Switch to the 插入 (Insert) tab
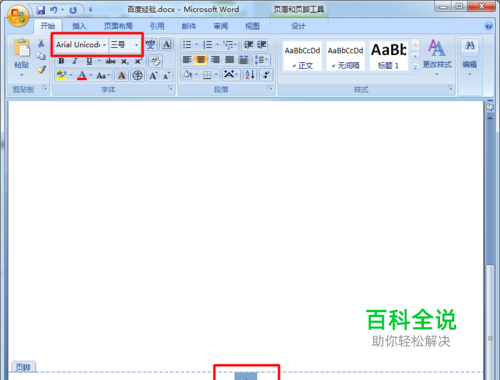The image size is (500, 380). [x=79, y=26]
